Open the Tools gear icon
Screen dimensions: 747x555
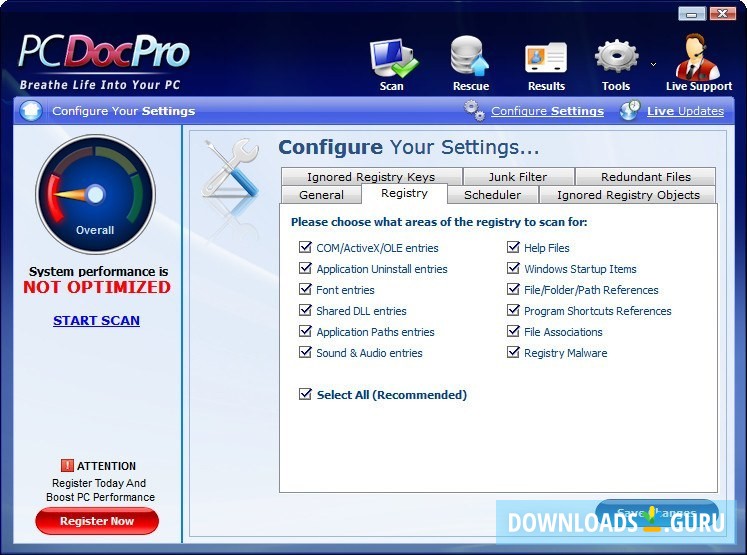(616, 57)
